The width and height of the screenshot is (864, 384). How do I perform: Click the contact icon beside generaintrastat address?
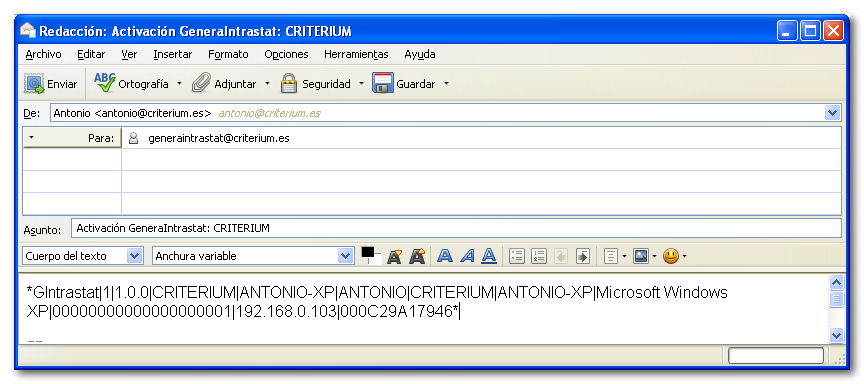tap(133, 138)
